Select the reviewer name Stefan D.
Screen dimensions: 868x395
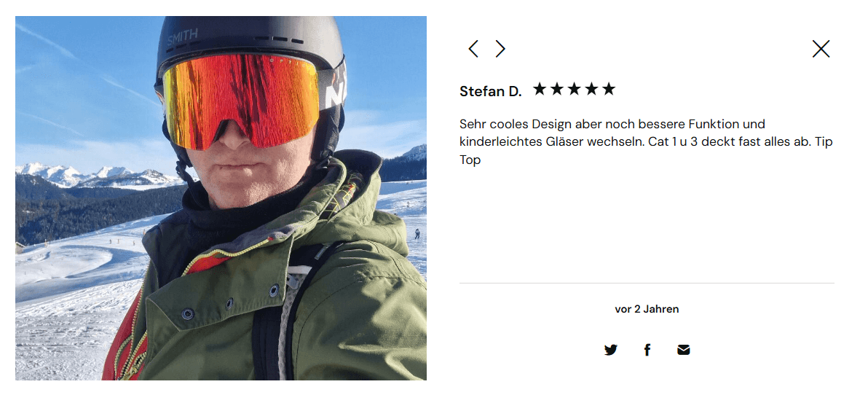coord(491,91)
